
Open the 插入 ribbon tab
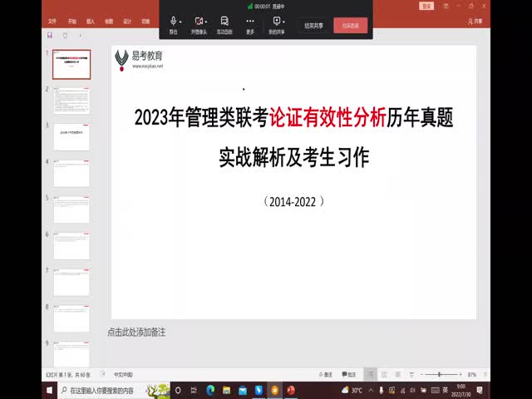point(91,22)
